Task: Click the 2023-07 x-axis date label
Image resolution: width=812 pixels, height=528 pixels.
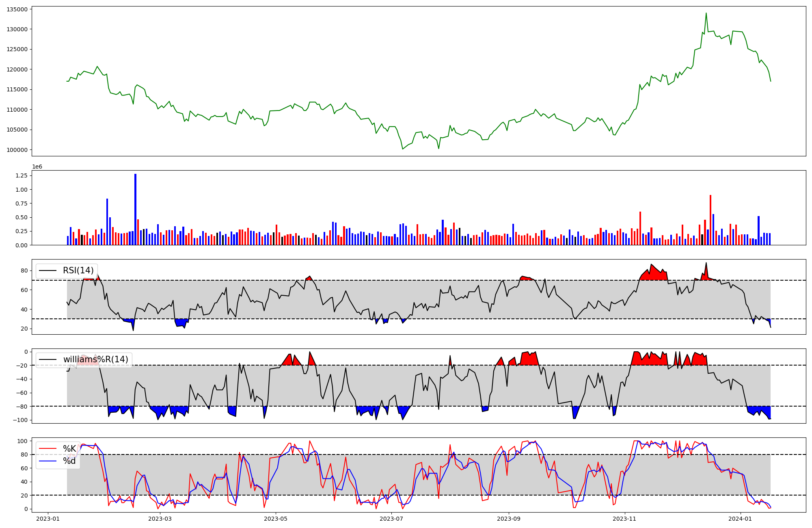Action: [391, 519]
